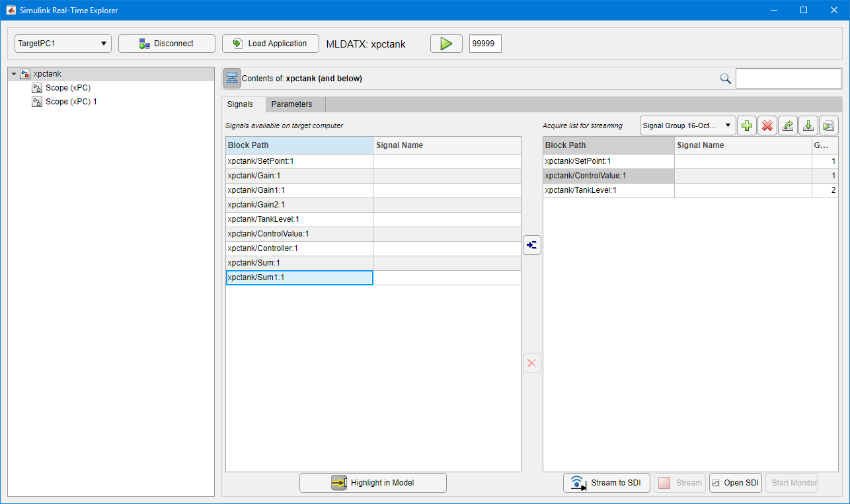
Task: Click the add selected signals arrow icon
Action: coord(532,245)
